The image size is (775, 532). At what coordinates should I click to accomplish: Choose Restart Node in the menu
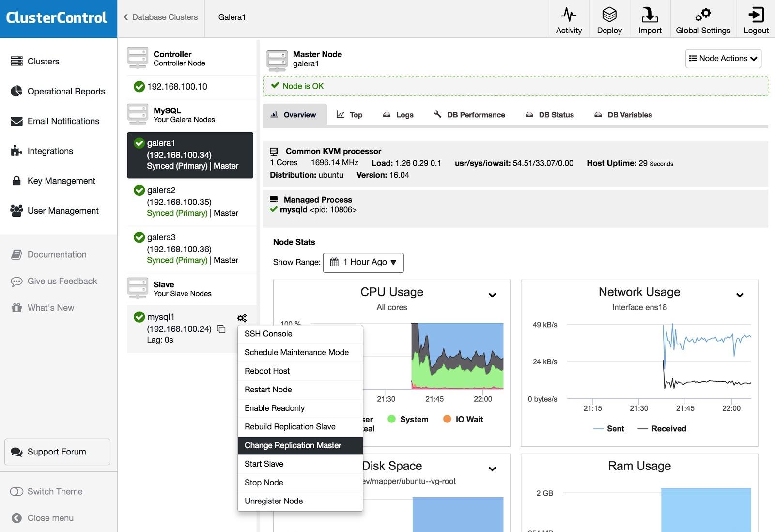coord(300,390)
